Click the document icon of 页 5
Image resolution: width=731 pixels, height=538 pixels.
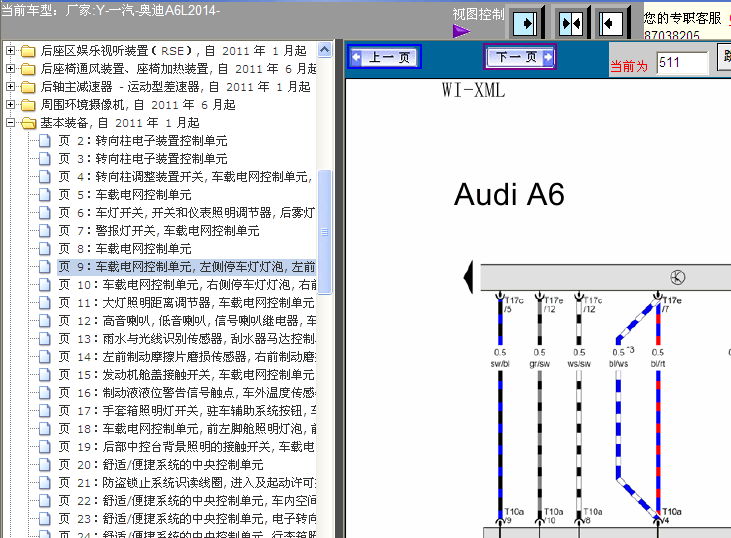pyautogui.click(x=45, y=195)
